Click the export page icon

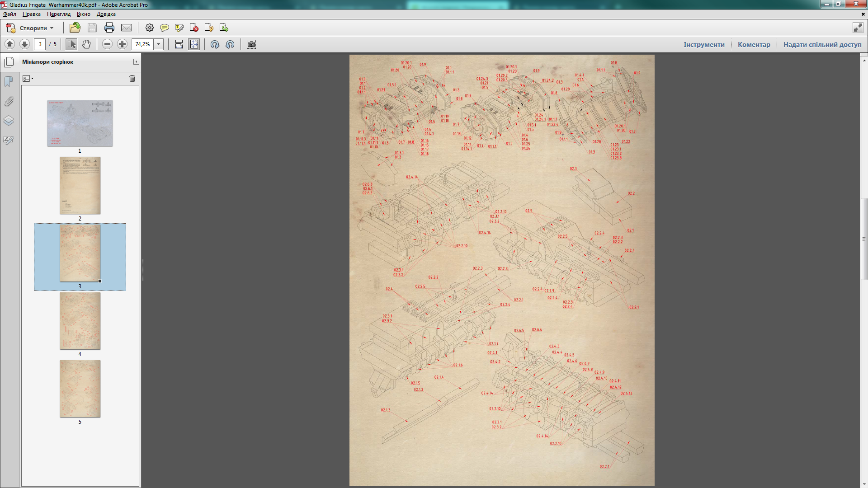pyautogui.click(x=224, y=28)
